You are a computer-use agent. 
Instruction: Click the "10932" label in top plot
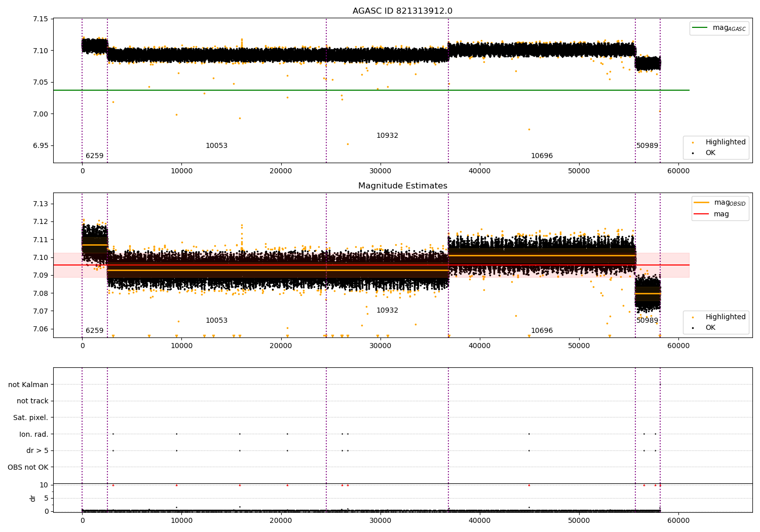[x=387, y=136]
